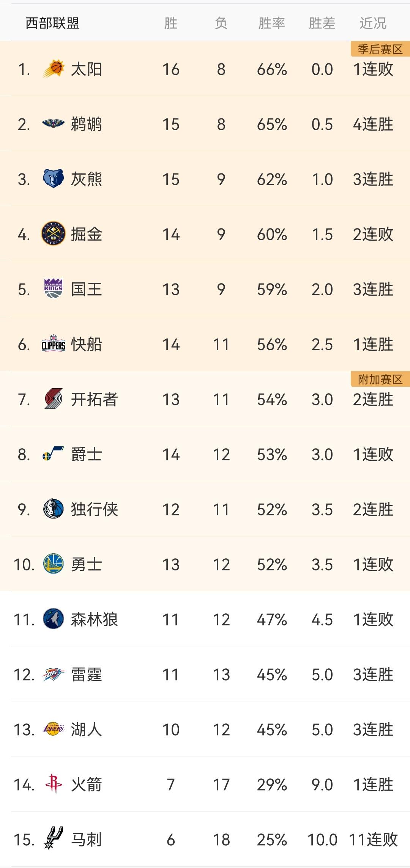Tap the Suns team logo
The image size is (410, 868).
[53, 69]
